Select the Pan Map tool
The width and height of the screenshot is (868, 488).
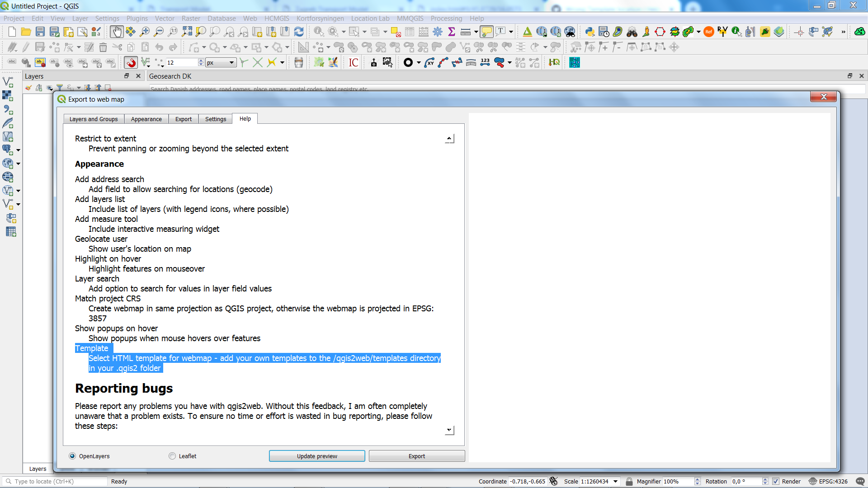click(117, 32)
